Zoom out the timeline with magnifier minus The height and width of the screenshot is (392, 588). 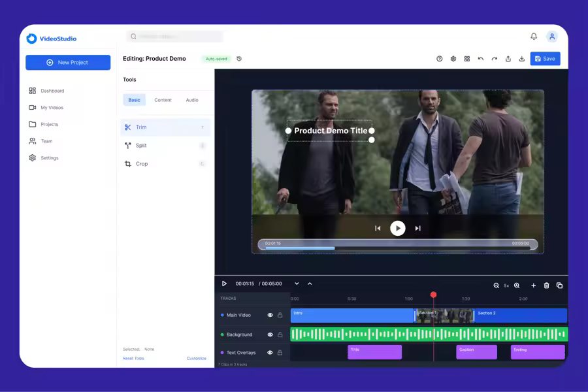pos(497,286)
